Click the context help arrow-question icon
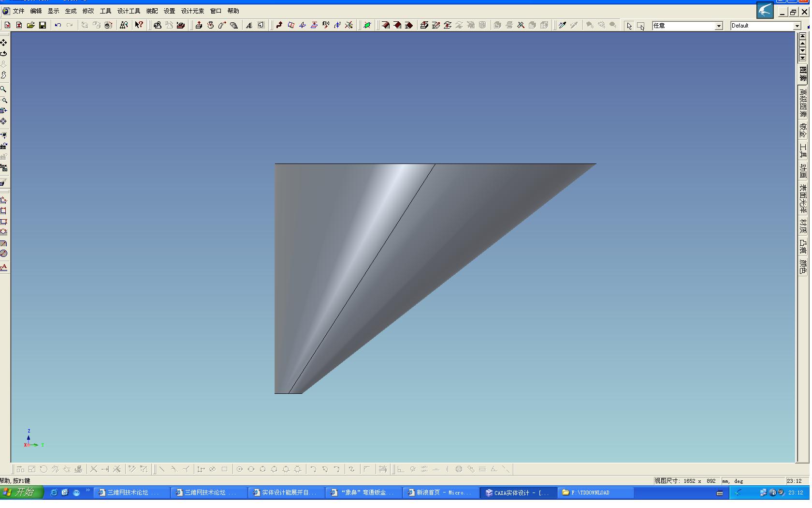Screen dimensions: 812x508 point(139,25)
